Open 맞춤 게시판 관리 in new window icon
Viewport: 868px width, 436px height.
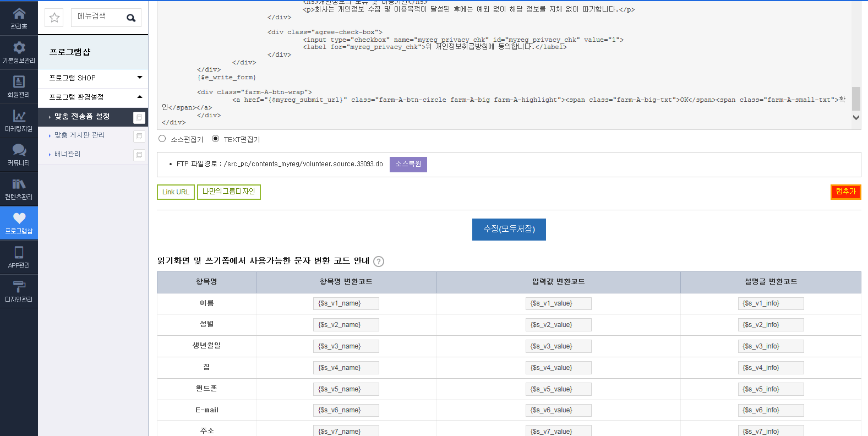(x=139, y=136)
